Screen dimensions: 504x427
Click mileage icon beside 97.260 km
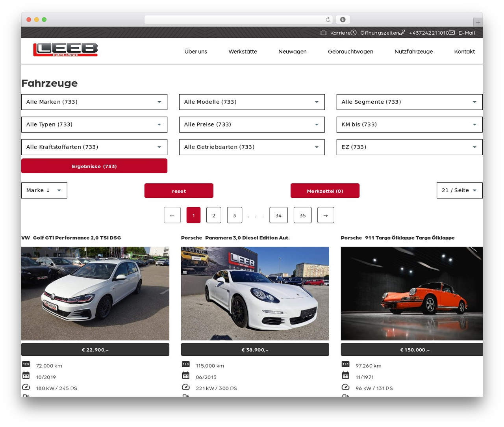click(346, 364)
